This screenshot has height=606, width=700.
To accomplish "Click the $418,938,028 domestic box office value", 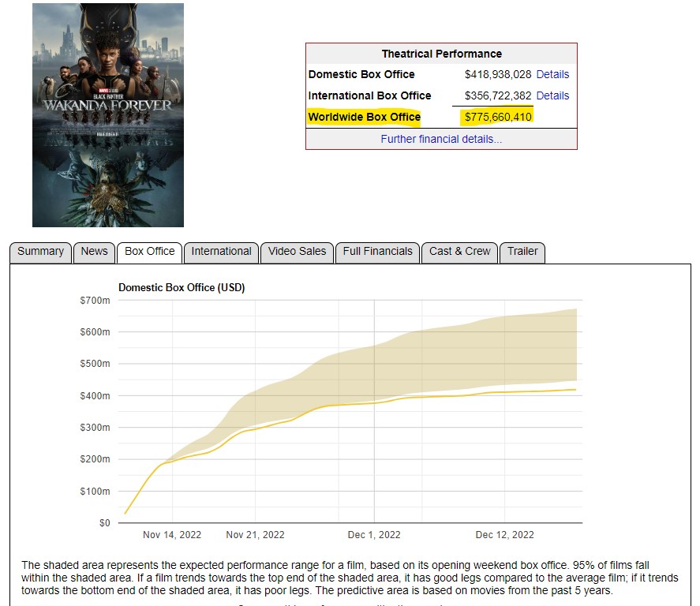I will pos(498,74).
